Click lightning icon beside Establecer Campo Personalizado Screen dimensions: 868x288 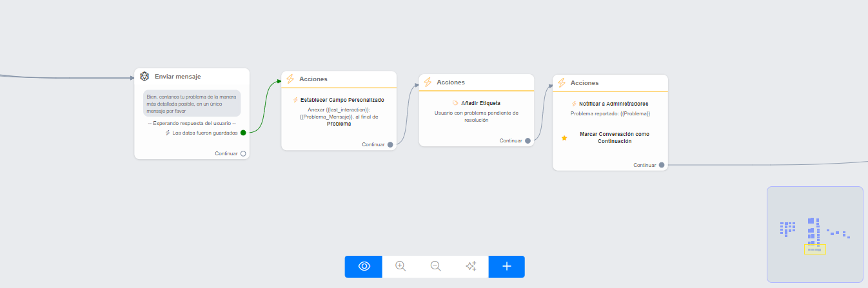295,100
